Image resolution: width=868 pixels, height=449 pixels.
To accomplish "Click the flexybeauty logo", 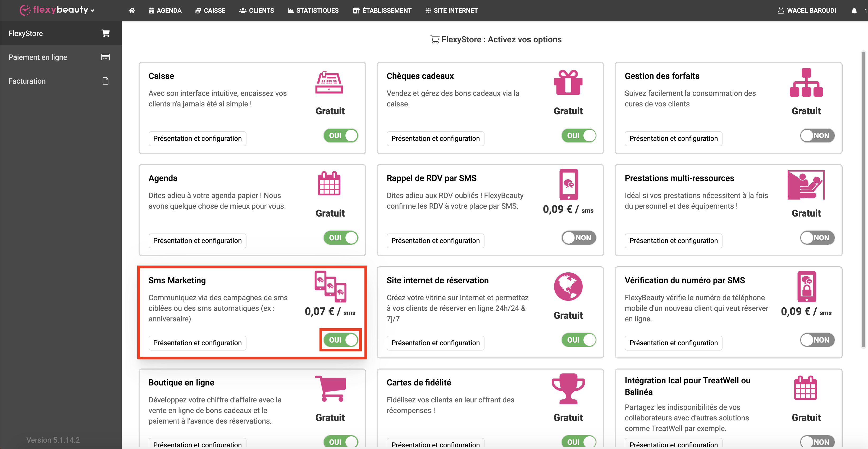I will [x=54, y=10].
